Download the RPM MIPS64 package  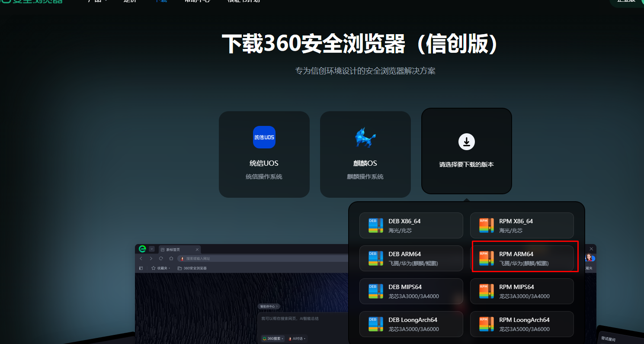522,291
